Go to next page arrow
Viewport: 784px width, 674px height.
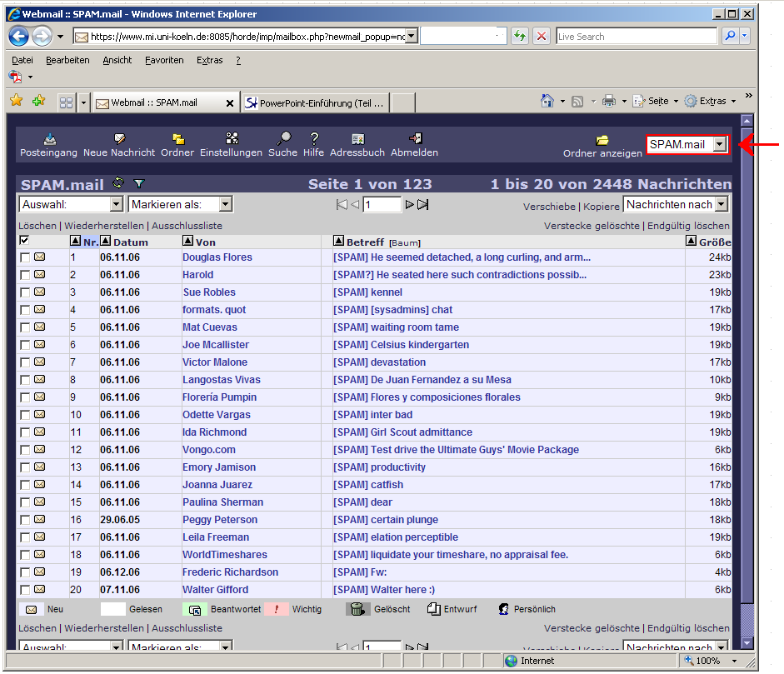(409, 205)
